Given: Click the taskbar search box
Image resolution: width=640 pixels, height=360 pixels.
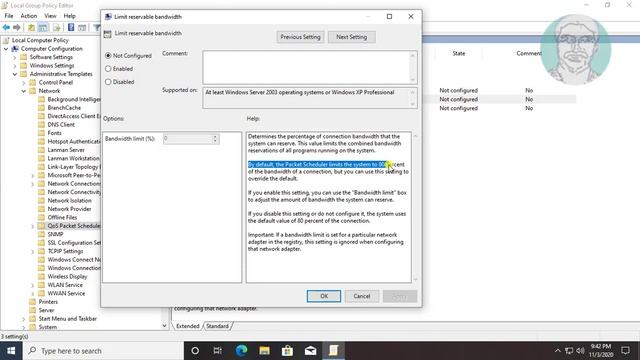Looking at the screenshot, I should tap(103, 351).
